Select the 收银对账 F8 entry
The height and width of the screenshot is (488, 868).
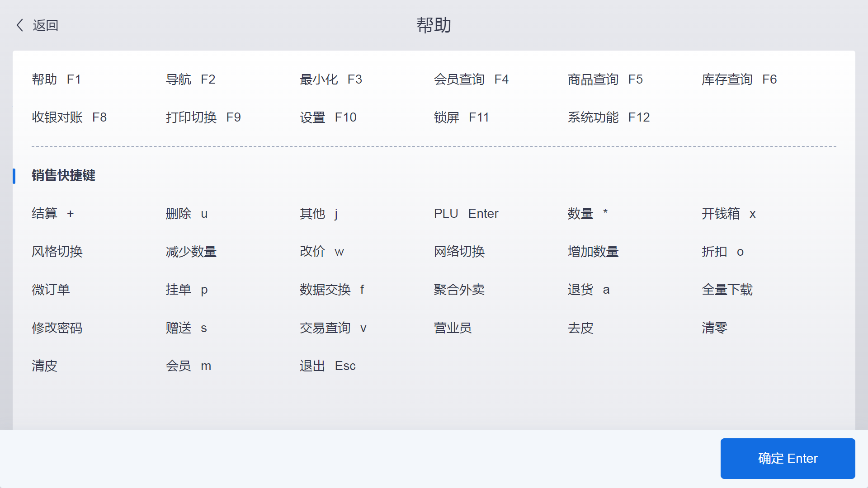pyautogui.click(x=69, y=117)
